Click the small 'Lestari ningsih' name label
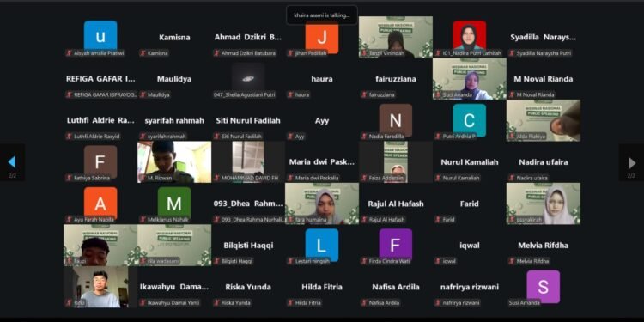 pyautogui.click(x=313, y=261)
